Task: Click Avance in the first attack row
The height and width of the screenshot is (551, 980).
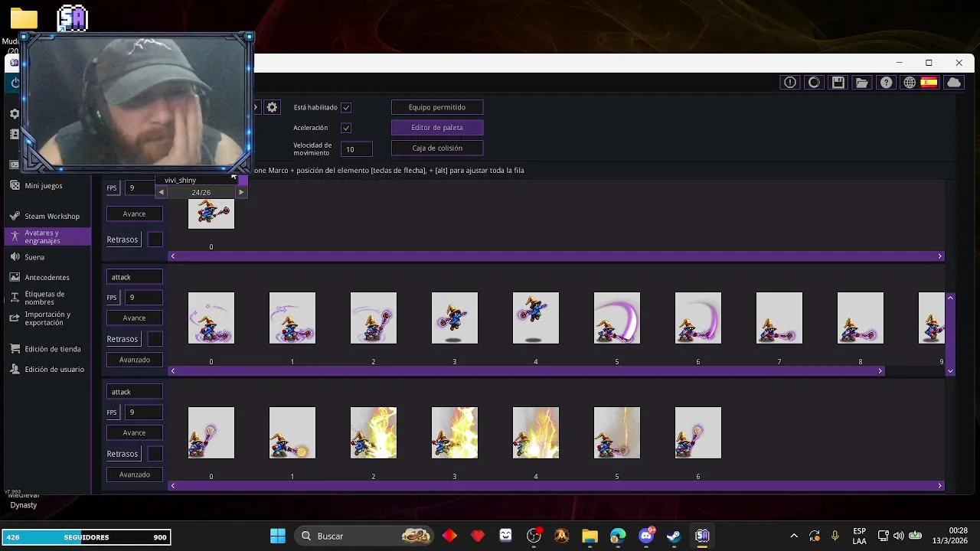Action: [x=134, y=318]
